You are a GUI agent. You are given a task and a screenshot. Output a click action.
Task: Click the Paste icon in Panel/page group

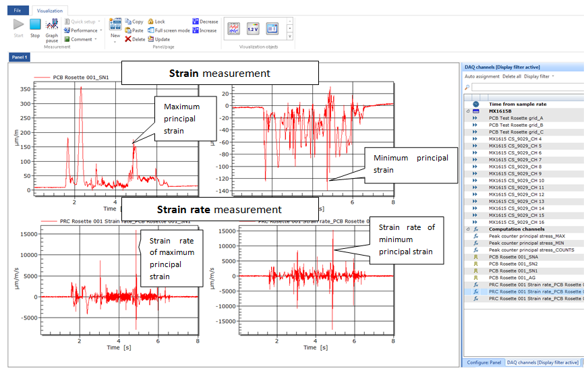tap(128, 30)
